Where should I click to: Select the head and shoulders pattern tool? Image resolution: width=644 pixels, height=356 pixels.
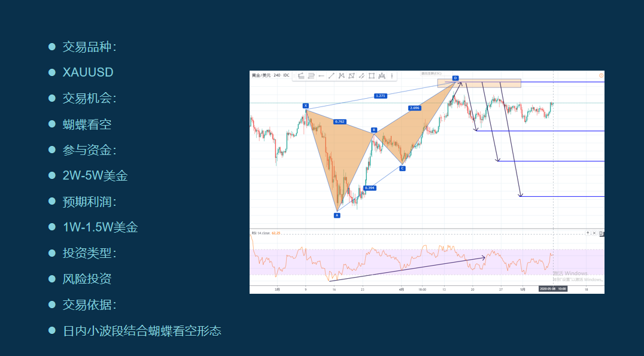(x=382, y=75)
